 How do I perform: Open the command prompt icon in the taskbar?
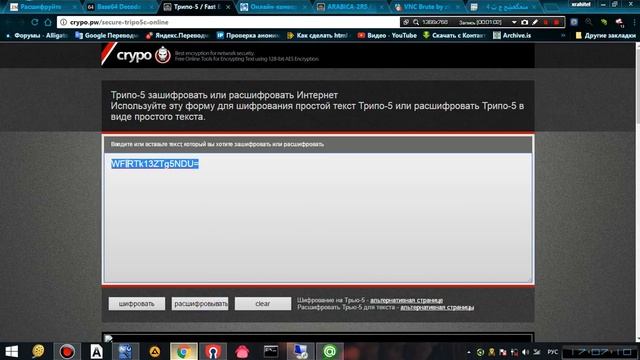click(x=271, y=351)
